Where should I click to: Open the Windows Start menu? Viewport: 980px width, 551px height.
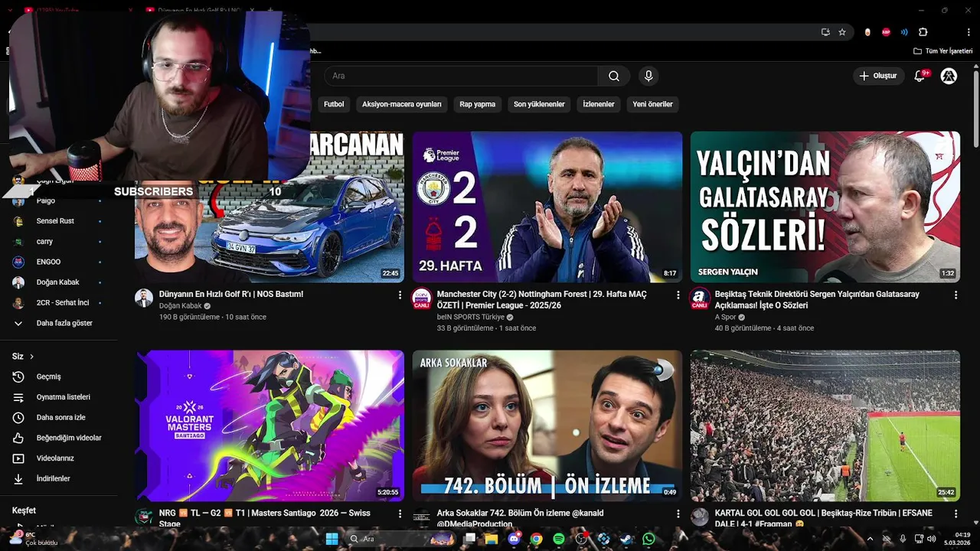(332, 539)
